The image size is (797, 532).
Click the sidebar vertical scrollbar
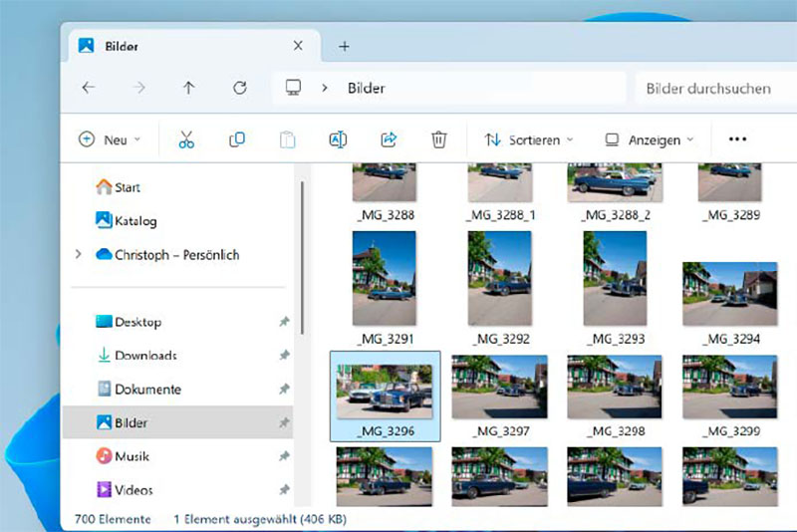302,258
